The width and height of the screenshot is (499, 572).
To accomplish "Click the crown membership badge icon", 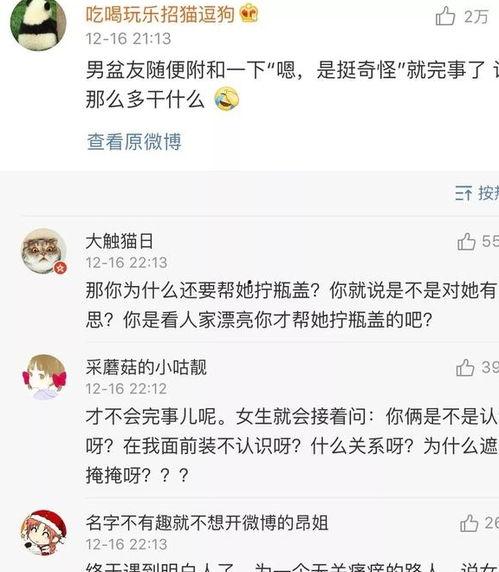I will tap(249, 14).
